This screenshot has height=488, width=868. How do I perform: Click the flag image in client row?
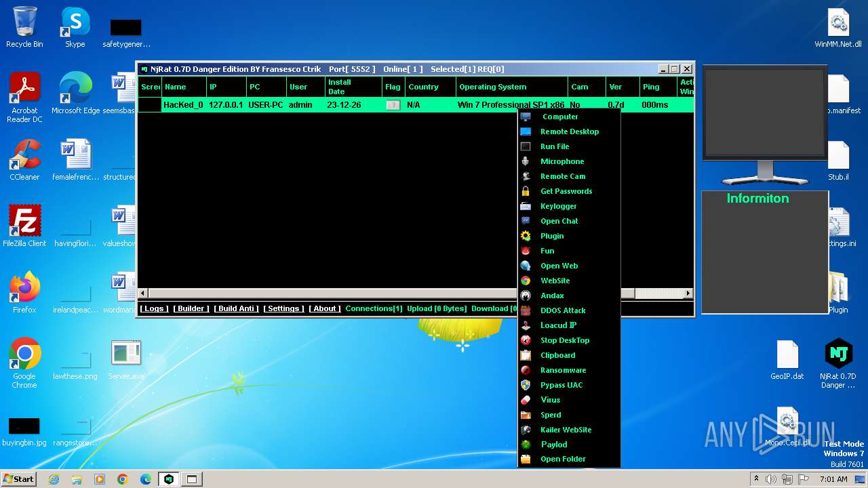click(393, 105)
